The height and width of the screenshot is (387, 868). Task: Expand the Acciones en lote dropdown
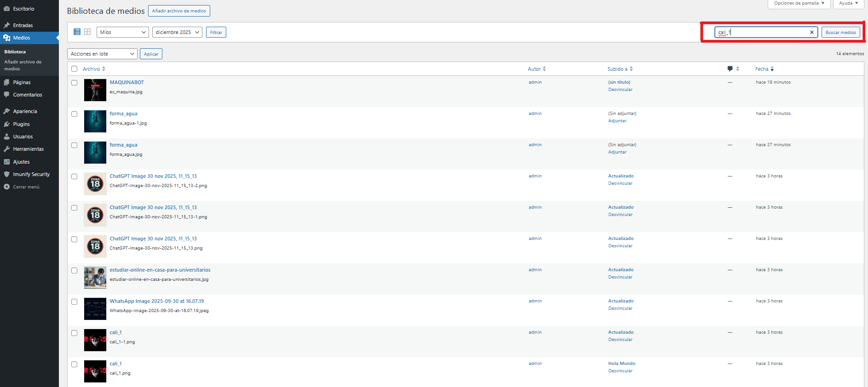102,54
